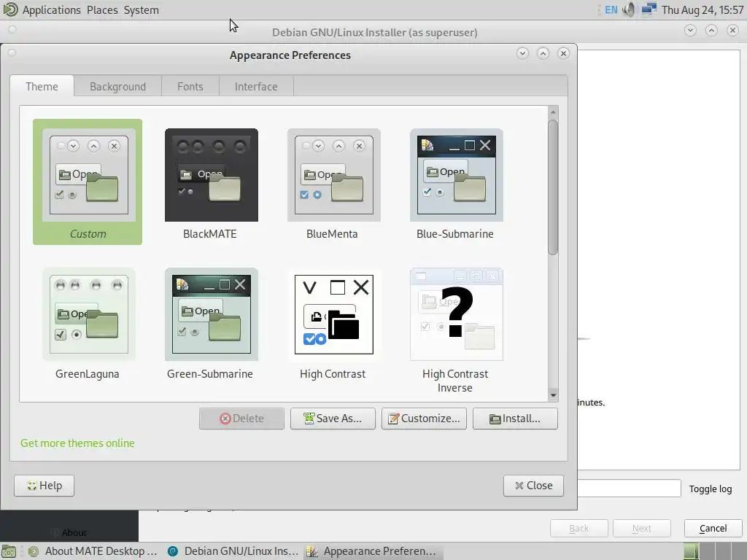Image resolution: width=747 pixels, height=560 pixels.
Task: Close the Appearance Preferences dialog via Close button
Action: pyautogui.click(x=533, y=485)
